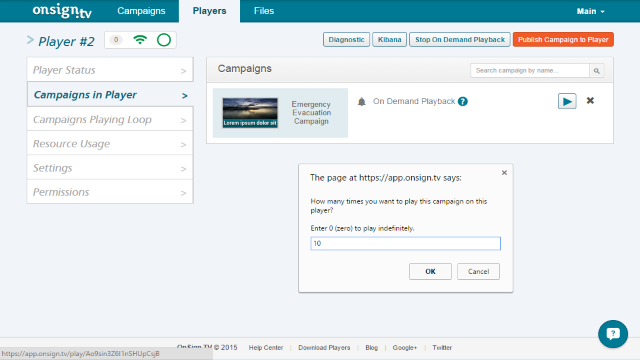Expand Permissions section

(x=110, y=192)
